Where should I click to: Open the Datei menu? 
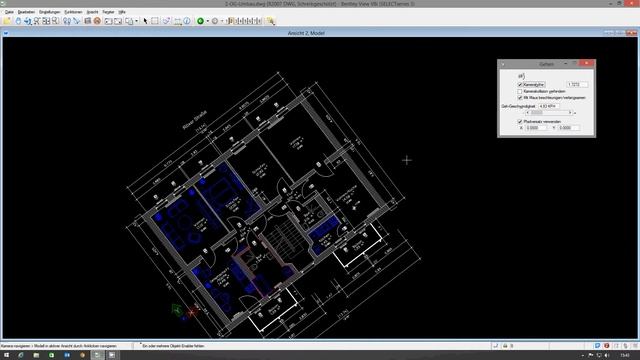pos(9,12)
